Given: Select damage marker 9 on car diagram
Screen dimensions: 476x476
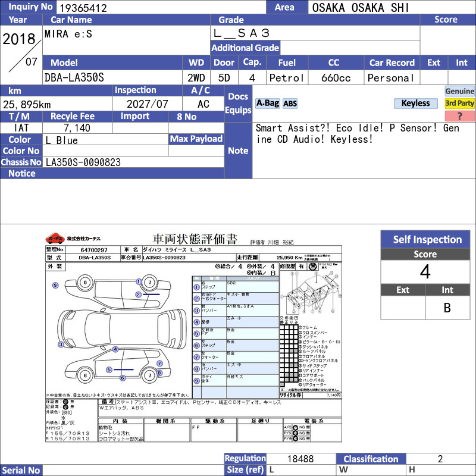Looking at the screenshot, I should tap(55, 285).
